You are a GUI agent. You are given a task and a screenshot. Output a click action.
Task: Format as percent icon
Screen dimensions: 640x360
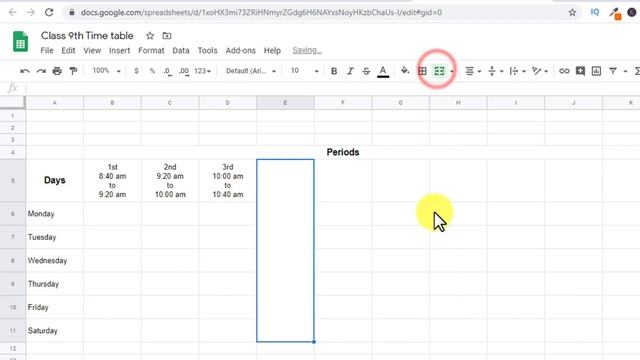pyautogui.click(x=152, y=71)
